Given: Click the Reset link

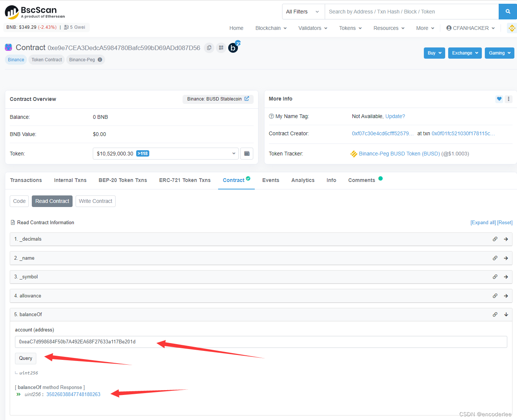Looking at the screenshot, I should [505, 222].
